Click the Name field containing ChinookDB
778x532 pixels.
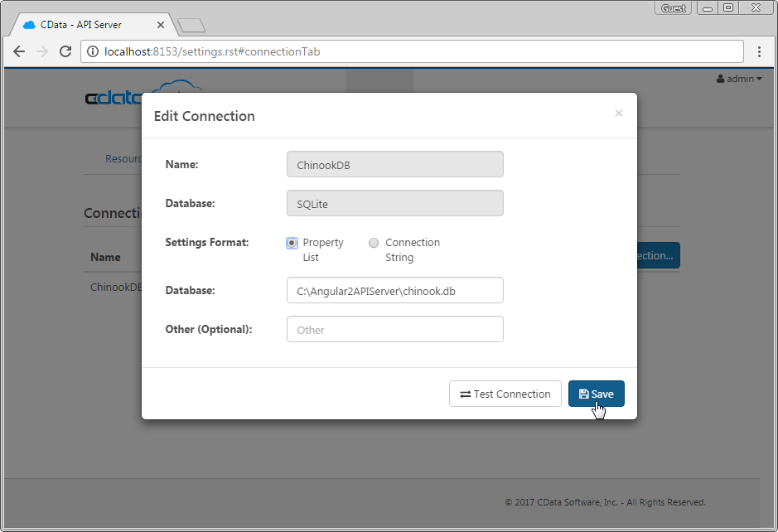394,164
